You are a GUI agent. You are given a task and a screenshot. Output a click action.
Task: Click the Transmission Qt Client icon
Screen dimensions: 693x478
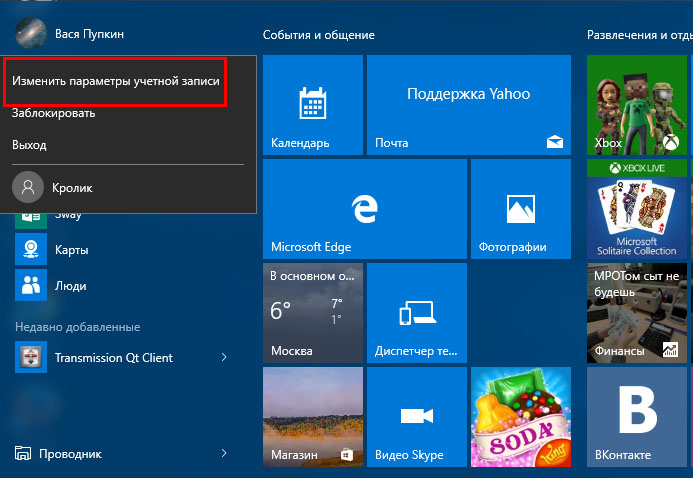[31, 357]
